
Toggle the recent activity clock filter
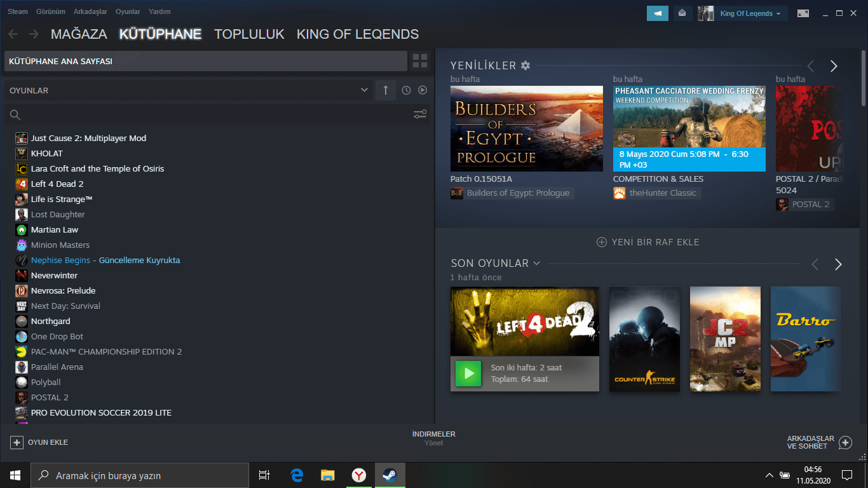coord(406,90)
